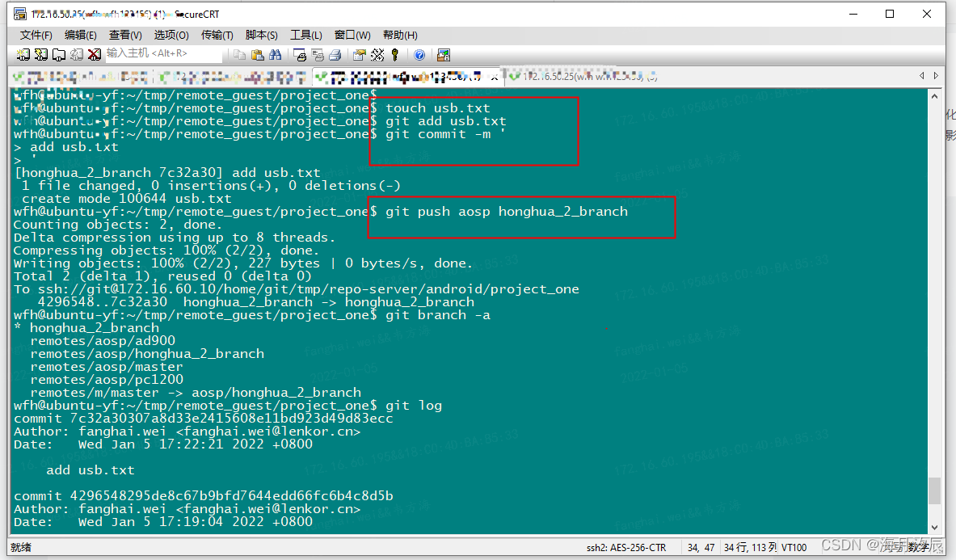The image size is (956, 560).
Task: Click the 'git log' command text
Action: pos(414,405)
